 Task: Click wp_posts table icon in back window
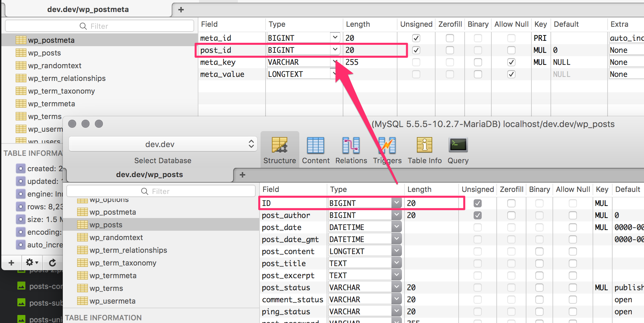[x=21, y=53]
